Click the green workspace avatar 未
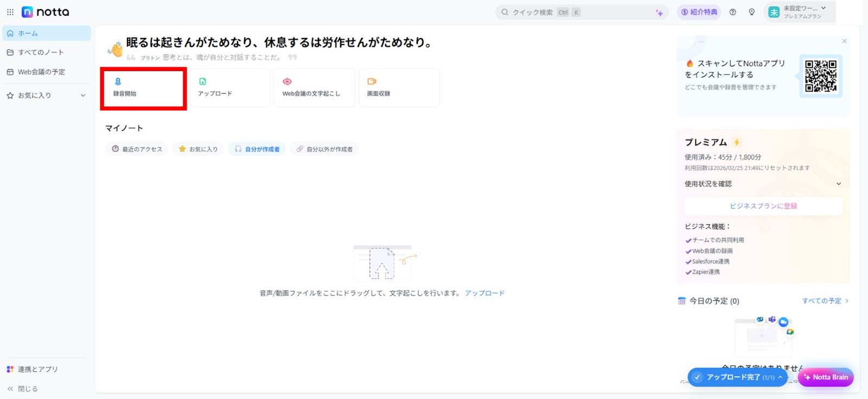868x399 pixels. 774,12
